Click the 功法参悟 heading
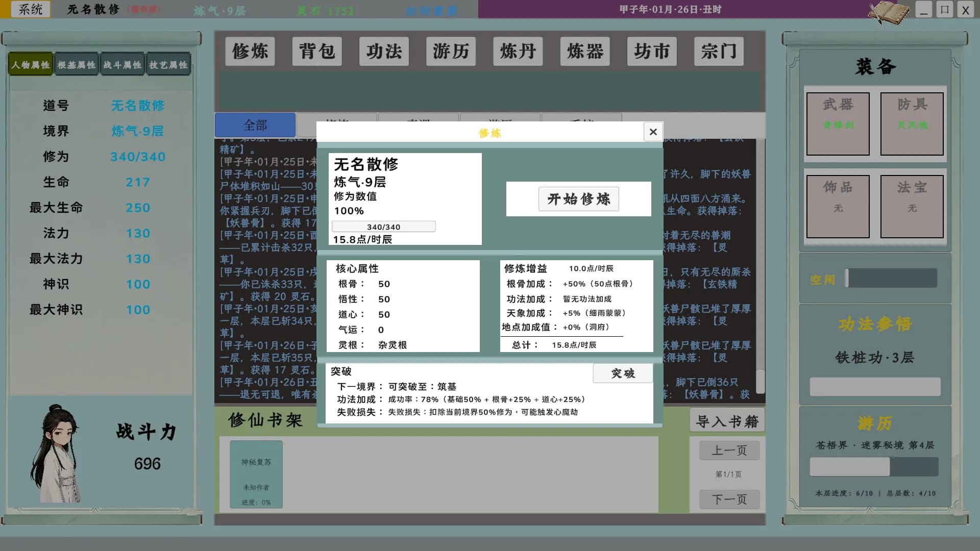Screen dimensions: 980x551 (875, 324)
